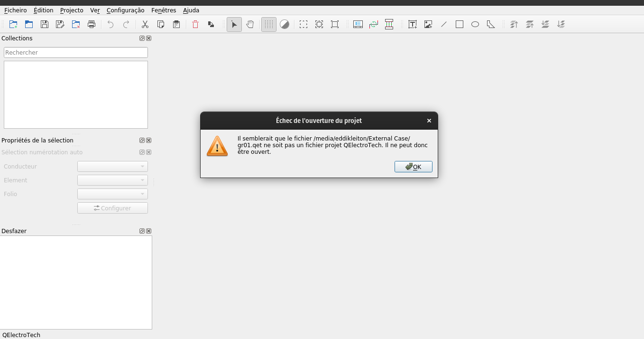
Task: Select the hand pan tool
Action: [250, 24]
